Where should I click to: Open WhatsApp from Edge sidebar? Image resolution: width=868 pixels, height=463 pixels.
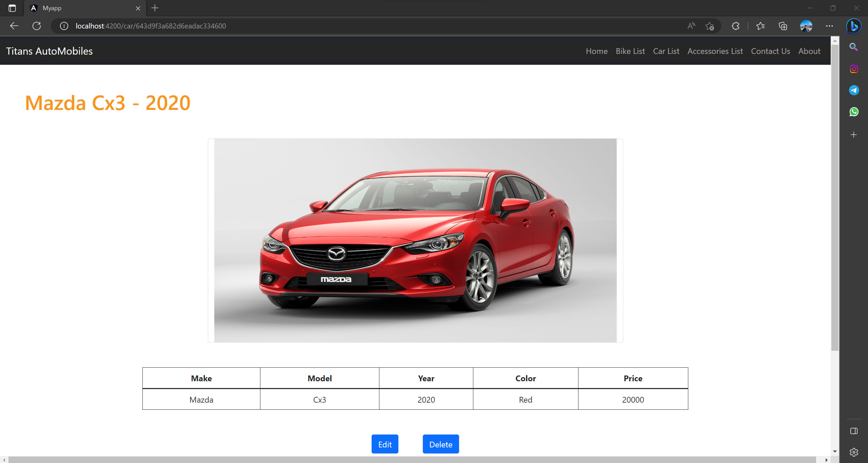tap(854, 112)
